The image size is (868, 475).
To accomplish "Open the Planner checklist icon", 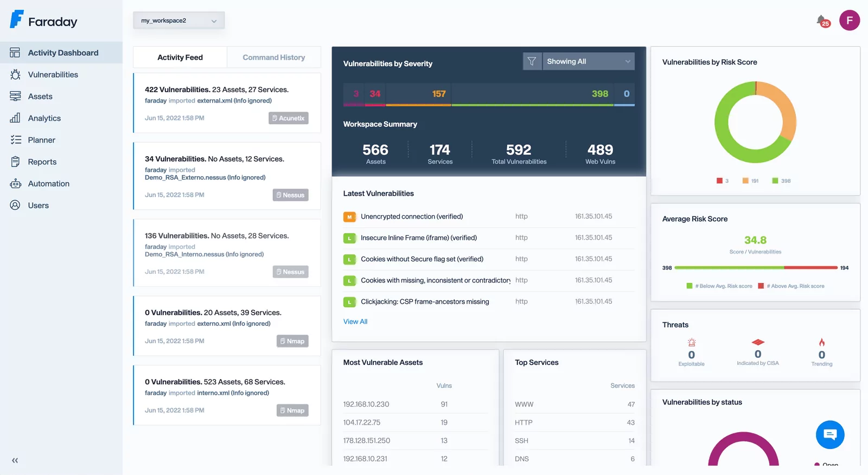I will pos(15,140).
